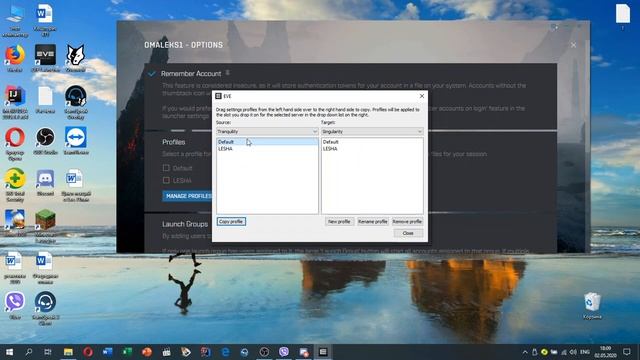The width and height of the screenshot is (640, 360).
Task: Select Default profile in the target list
Action: tap(372, 142)
